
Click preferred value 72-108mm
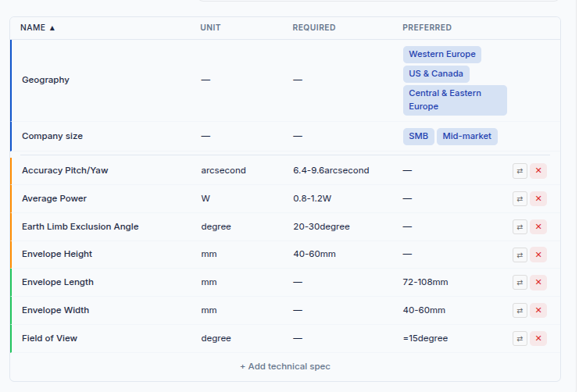coord(425,282)
